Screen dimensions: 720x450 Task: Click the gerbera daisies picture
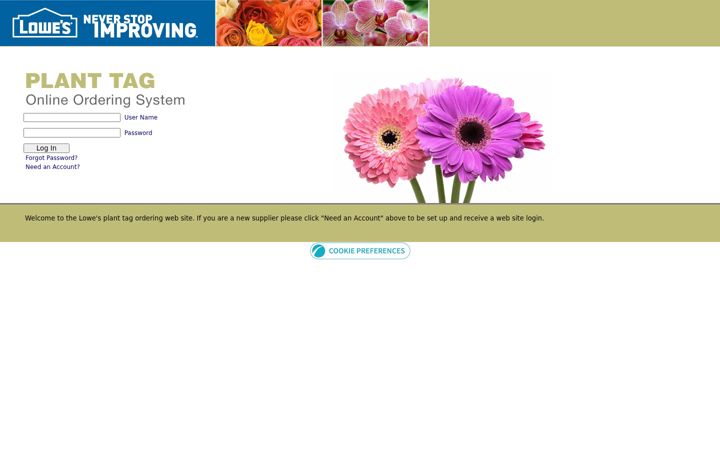pos(444,141)
